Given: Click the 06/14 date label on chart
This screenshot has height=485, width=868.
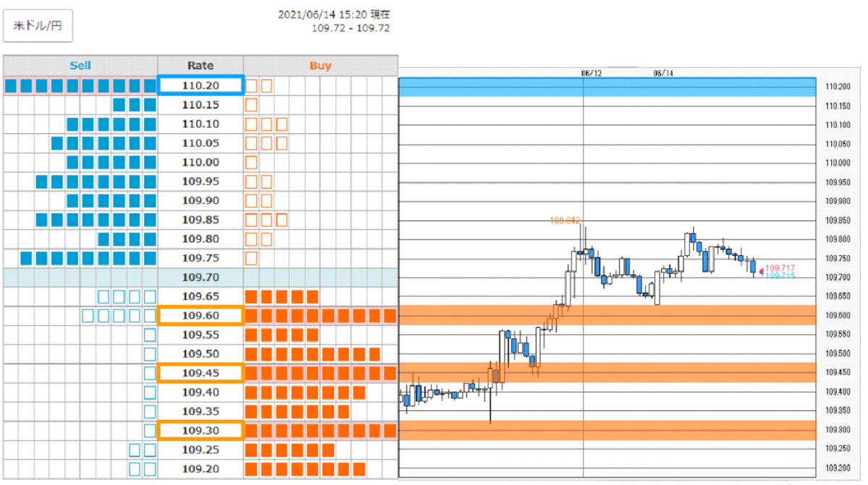Looking at the screenshot, I should [x=663, y=73].
